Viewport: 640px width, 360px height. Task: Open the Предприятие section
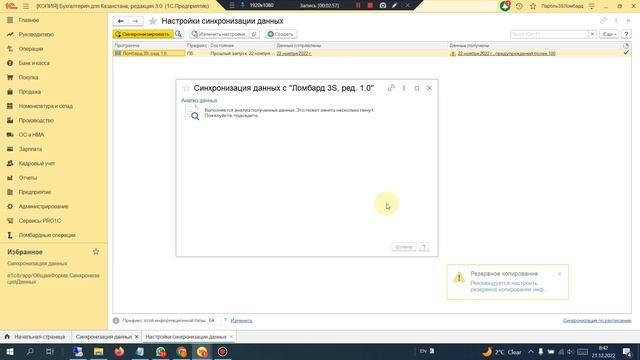point(35,192)
